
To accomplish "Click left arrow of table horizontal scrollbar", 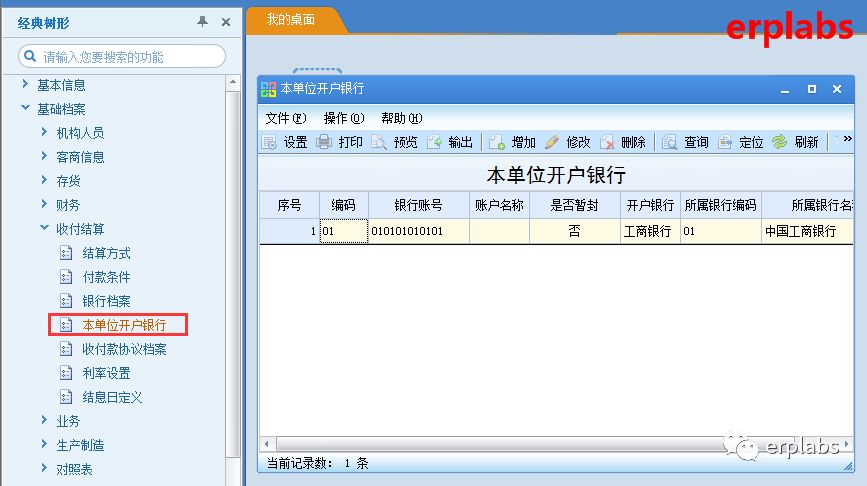I will [267, 444].
